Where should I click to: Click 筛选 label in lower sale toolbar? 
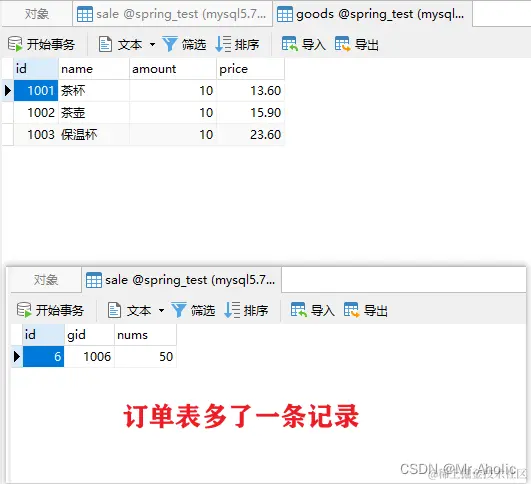(x=203, y=310)
